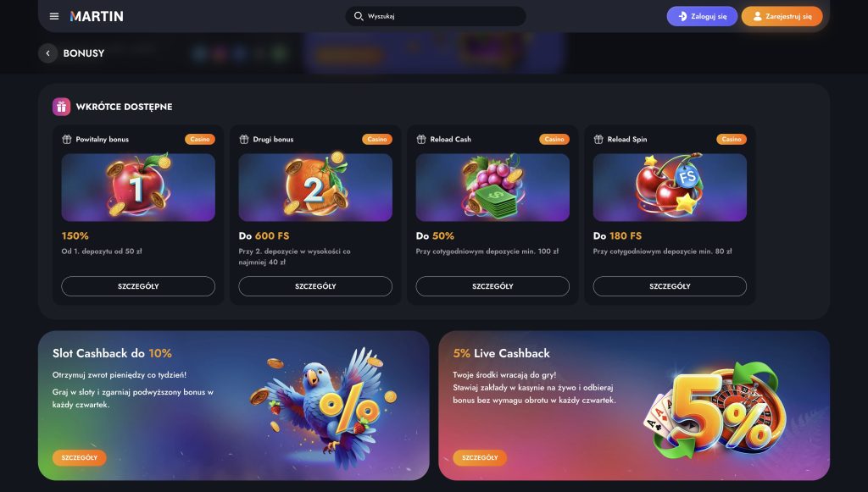Viewport: 868px width, 492px height.
Task: Open Szczegóły for Drugi bonus
Action: (x=315, y=286)
